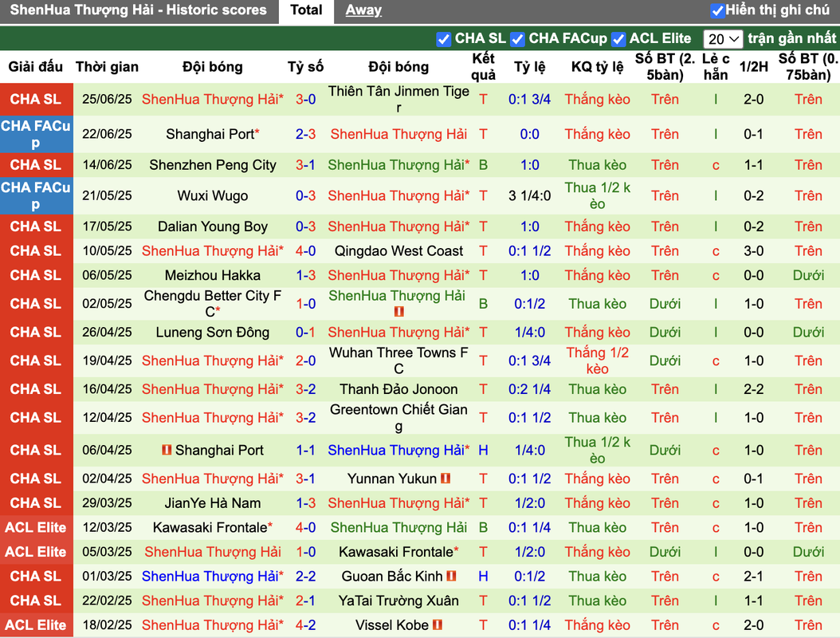Viewport: 840px width, 638px height.
Task: Click the CHA SL league cell on 14/06/25
Action: coord(36,164)
